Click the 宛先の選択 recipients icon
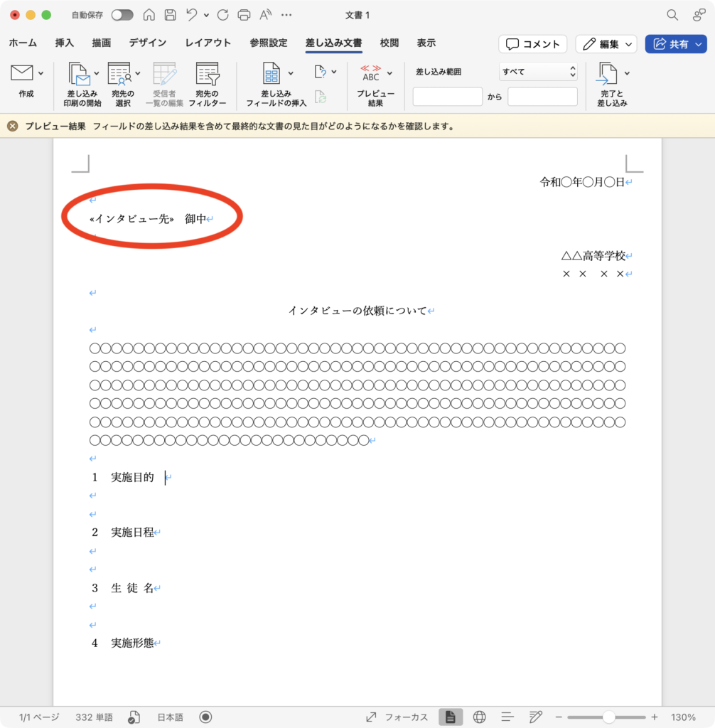Viewport: 715px width, 728px height. pyautogui.click(x=119, y=74)
